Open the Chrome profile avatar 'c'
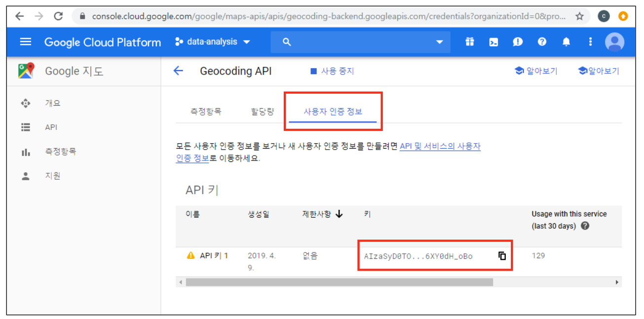Screen dimensions: 644x319 pyautogui.click(x=604, y=16)
